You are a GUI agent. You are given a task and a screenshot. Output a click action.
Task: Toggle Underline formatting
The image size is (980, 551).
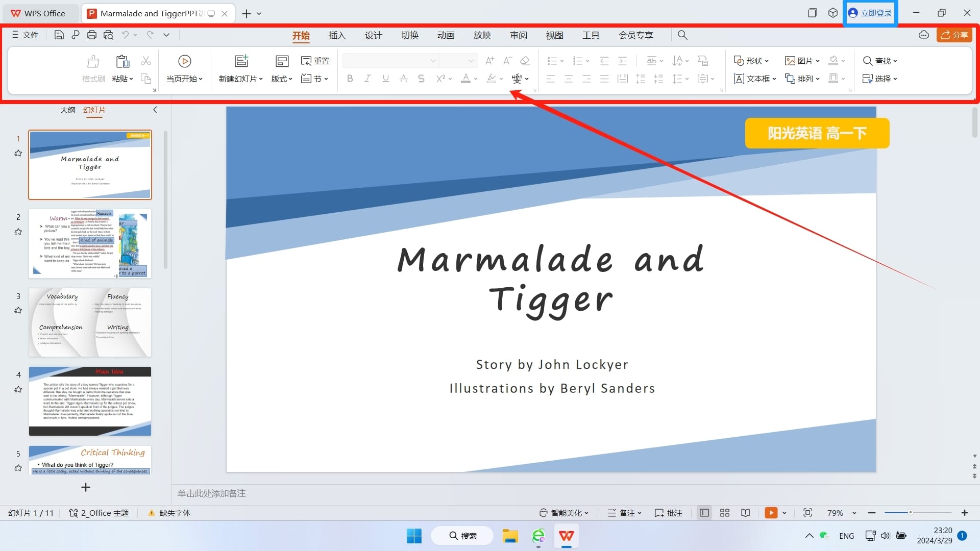click(x=385, y=79)
